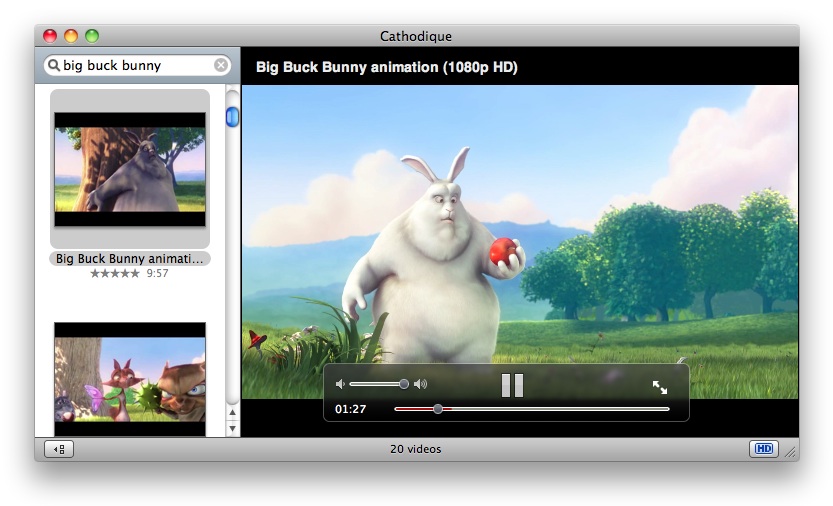The width and height of the screenshot is (833, 506).
Task: Click the magnifier icon in search field
Action: point(54,65)
